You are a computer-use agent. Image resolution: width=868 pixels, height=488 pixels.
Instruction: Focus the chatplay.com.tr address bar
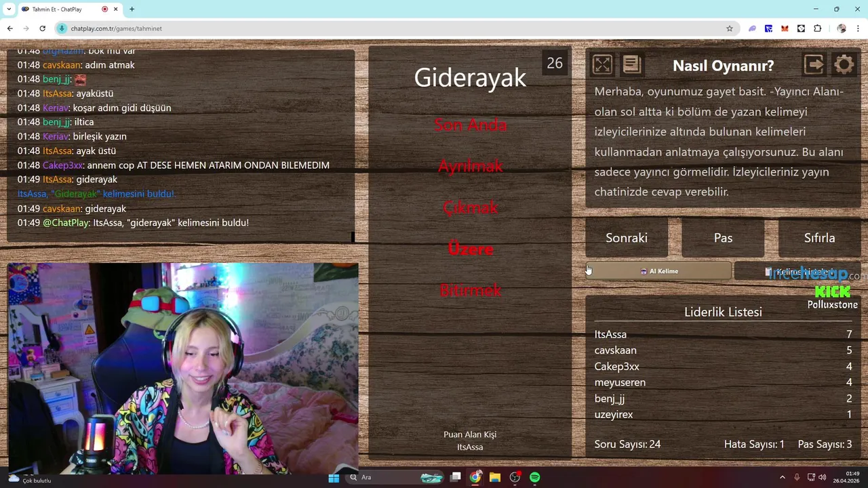point(393,28)
